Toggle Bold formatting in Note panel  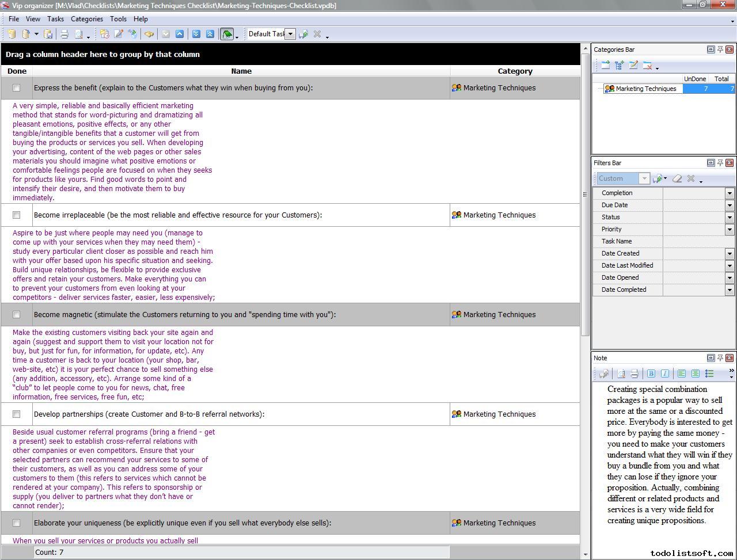pyautogui.click(x=651, y=374)
